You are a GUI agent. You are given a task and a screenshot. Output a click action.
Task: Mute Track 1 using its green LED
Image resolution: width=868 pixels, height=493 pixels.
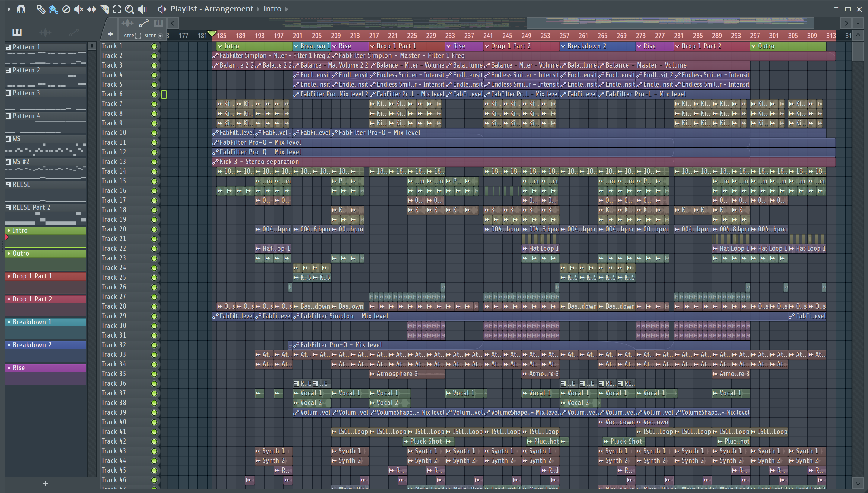154,46
